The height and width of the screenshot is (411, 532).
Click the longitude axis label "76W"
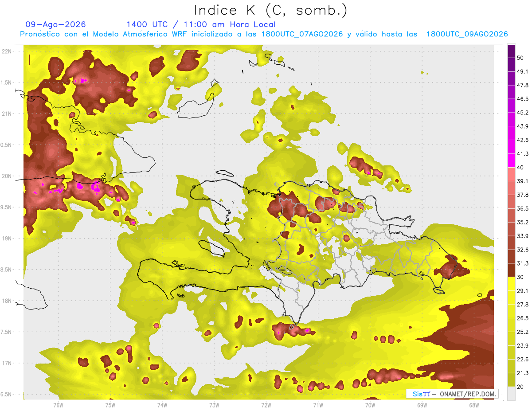[x=58, y=405]
